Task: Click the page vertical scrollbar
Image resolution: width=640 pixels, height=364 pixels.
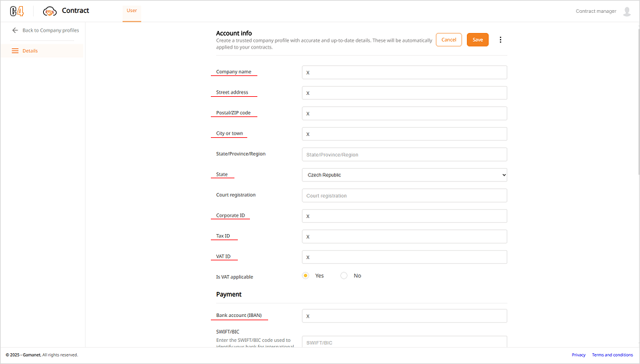Action: click(x=639, y=100)
